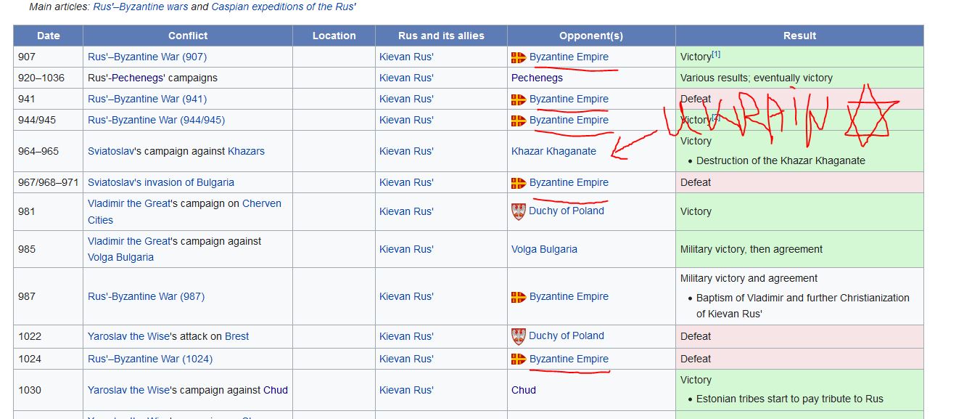Open Duchy of Poland link in the 981 row
The image size is (980, 419).
point(567,211)
